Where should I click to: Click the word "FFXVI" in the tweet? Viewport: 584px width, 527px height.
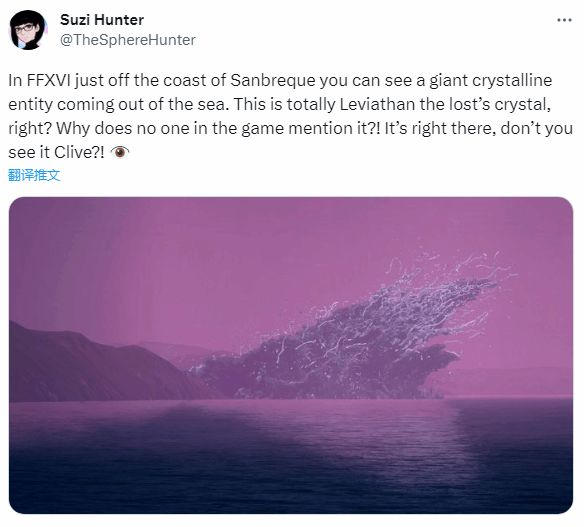click(48, 80)
